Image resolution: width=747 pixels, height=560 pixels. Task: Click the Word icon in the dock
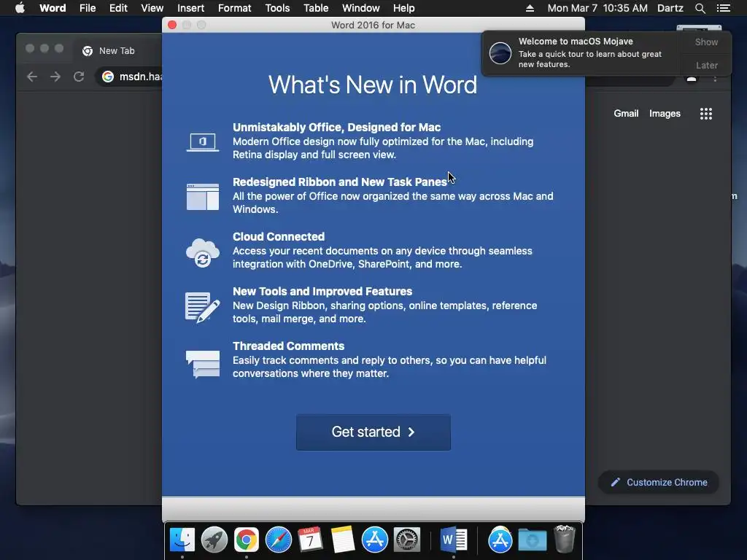453,540
